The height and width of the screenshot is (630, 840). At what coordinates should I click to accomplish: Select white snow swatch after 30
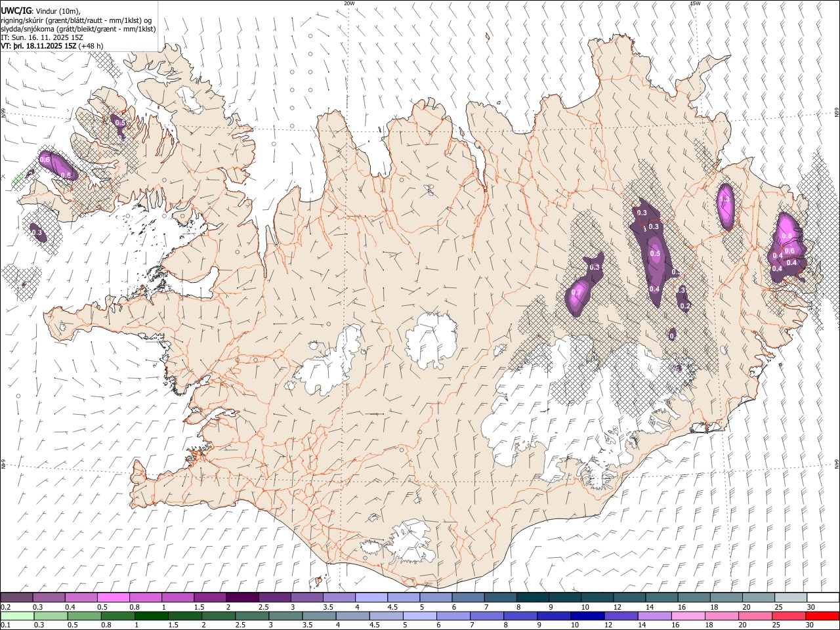[823, 597]
